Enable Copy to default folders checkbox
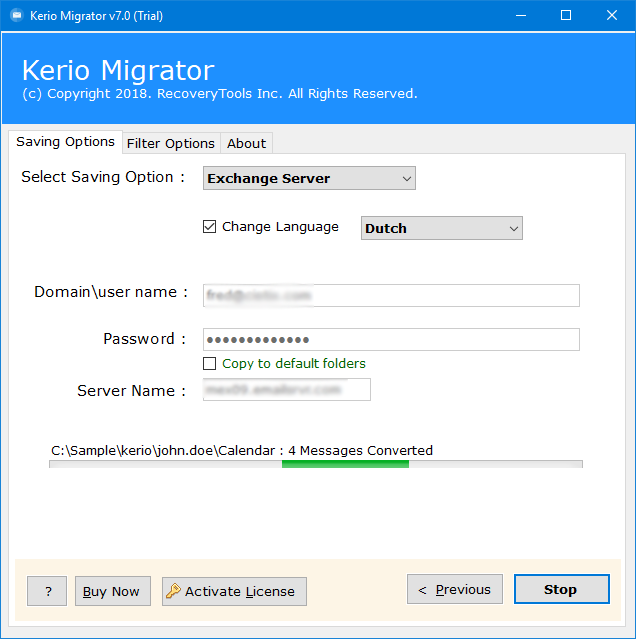Viewport: 636px width, 639px height. [x=209, y=364]
